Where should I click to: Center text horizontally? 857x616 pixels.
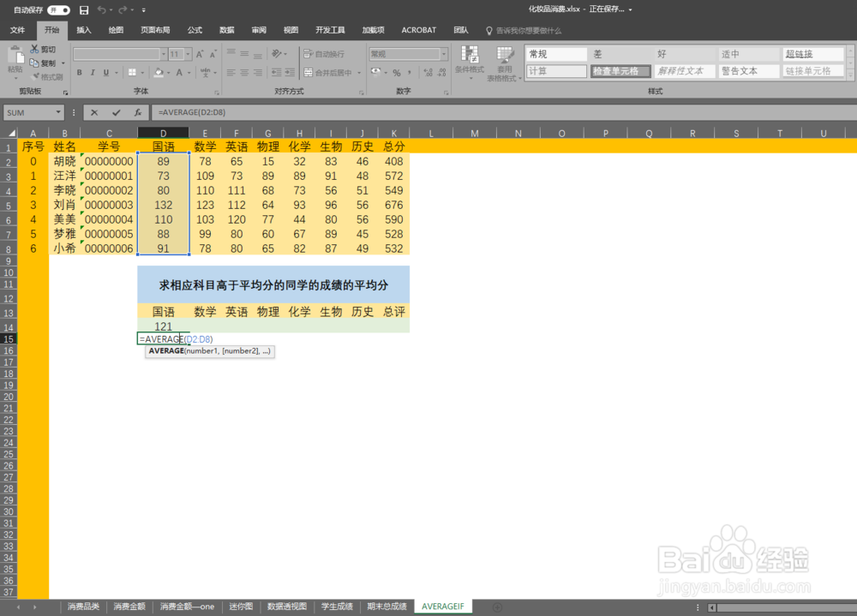pos(244,72)
